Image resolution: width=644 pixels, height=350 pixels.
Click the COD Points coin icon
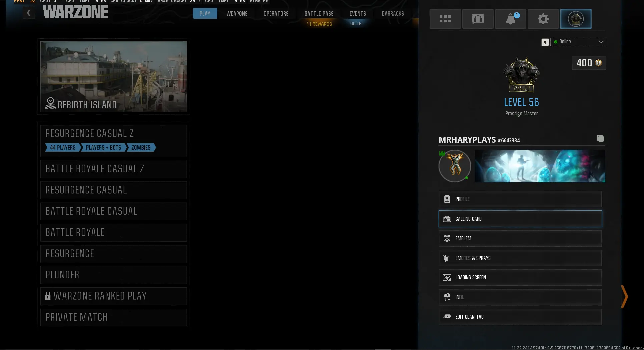pyautogui.click(x=598, y=63)
